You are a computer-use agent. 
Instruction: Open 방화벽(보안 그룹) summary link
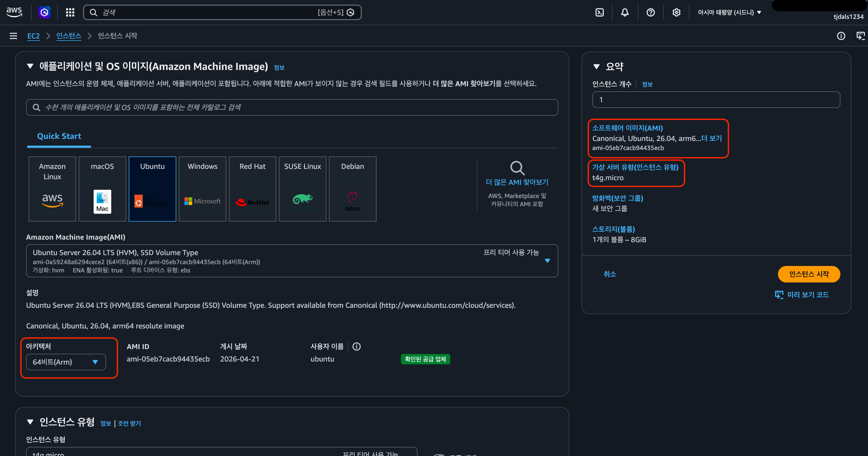618,198
